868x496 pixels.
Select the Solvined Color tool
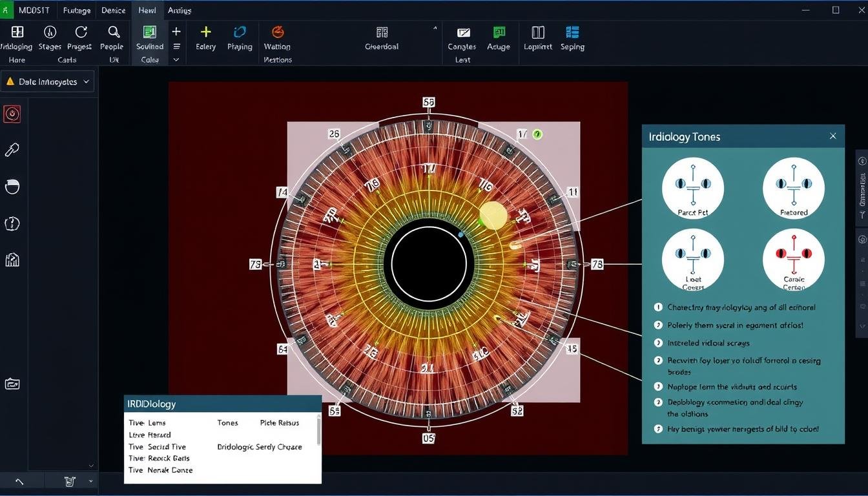[x=149, y=32]
